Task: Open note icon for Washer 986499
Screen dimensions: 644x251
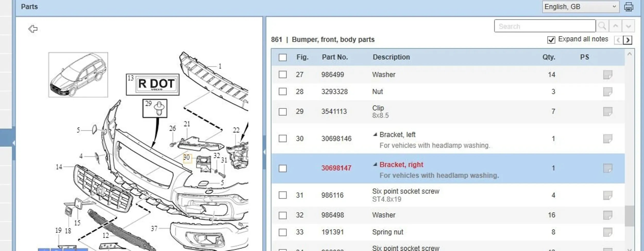Action: (x=608, y=75)
